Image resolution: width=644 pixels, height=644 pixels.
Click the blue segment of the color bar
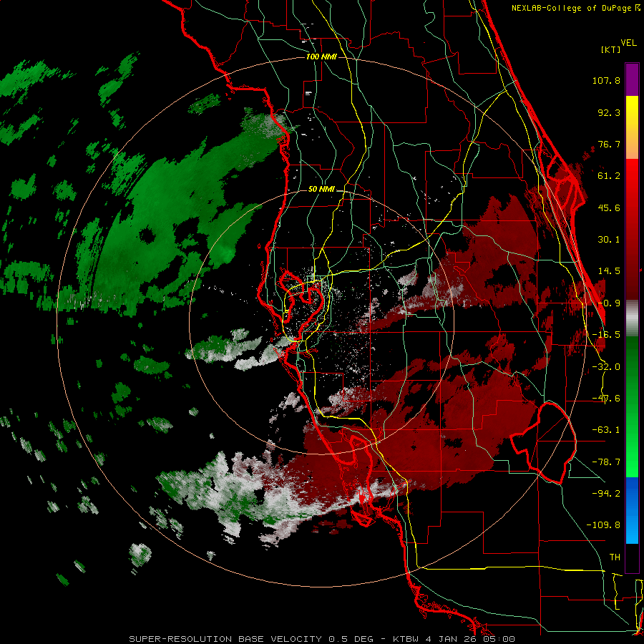click(632, 510)
